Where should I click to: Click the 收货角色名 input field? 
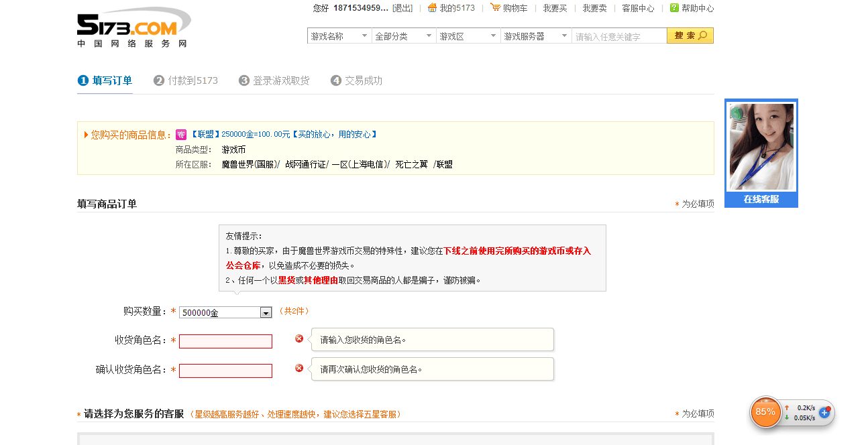tap(225, 341)
